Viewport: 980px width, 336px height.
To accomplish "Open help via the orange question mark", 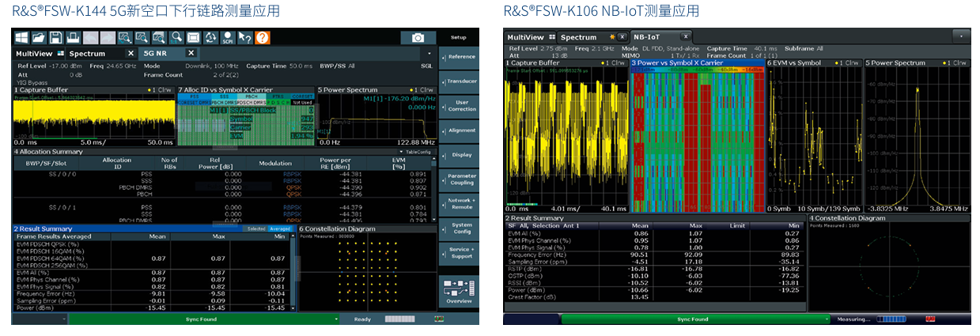I will (262, 37).
